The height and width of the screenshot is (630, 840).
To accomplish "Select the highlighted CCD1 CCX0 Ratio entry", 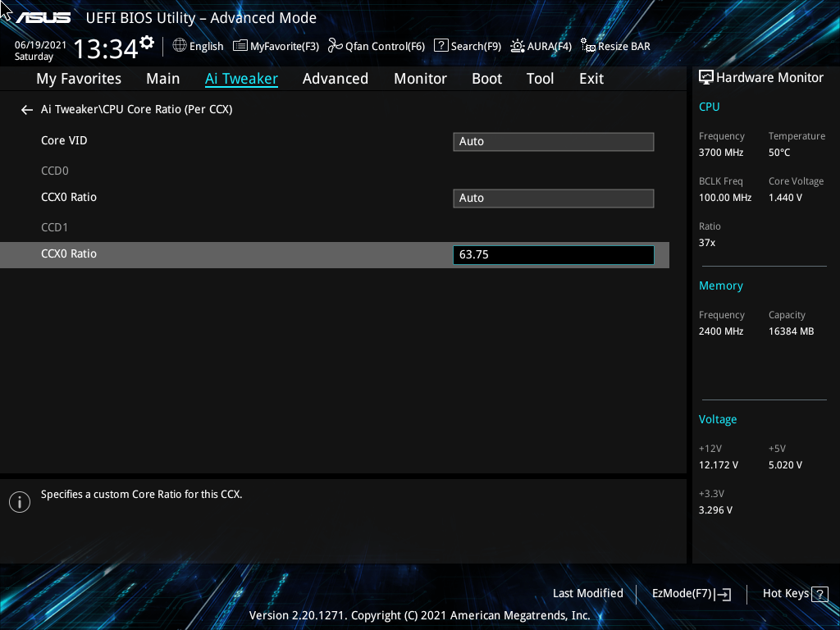I will click(x=69, y=253).
